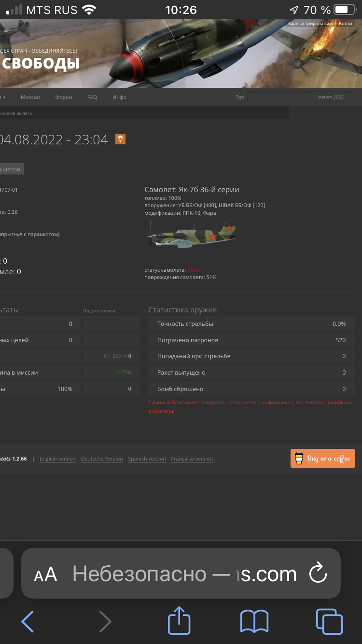Open the Safari share sheet icon
This screenshot has height=644, width=362.
(179, 620)
